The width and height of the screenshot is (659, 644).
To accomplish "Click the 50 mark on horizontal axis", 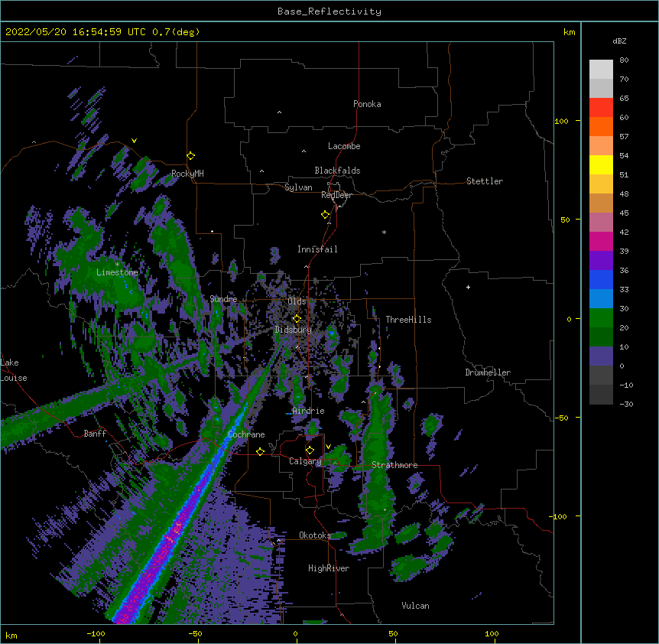I will click(x=393, y=633).
